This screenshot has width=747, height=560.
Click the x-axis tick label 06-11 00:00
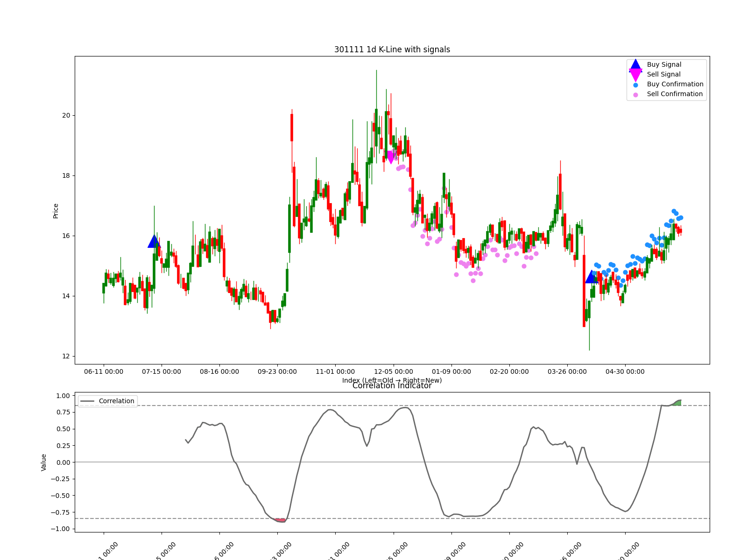pos(104,371)
